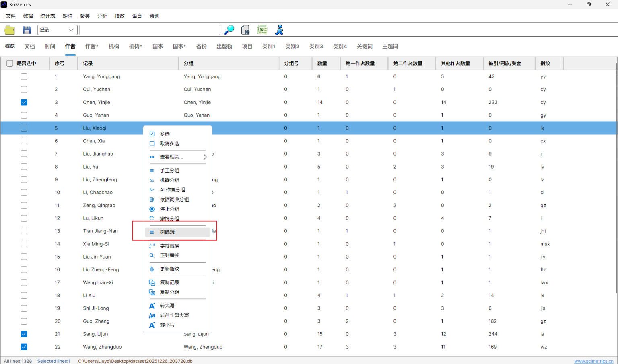Screen dimensions: 618x364
Task: Uncheck the row checkbox for Sang, Lijun
Action: 24,334
